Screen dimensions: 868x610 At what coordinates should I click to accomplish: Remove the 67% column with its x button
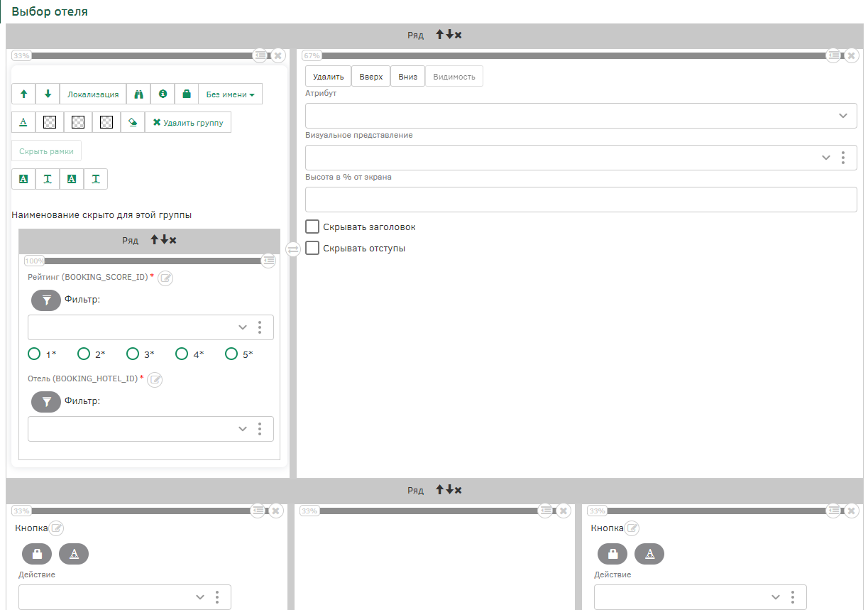coord(853,55)
